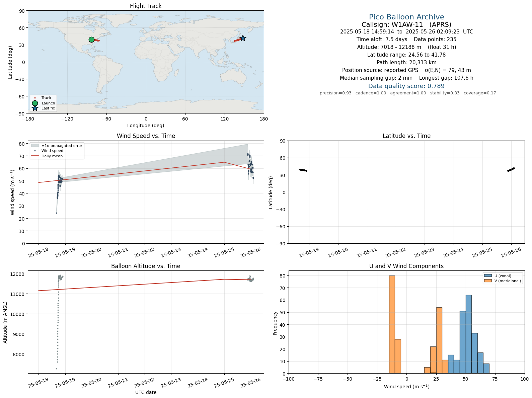Click the tallest blue U histogram bar

(468, 334)
